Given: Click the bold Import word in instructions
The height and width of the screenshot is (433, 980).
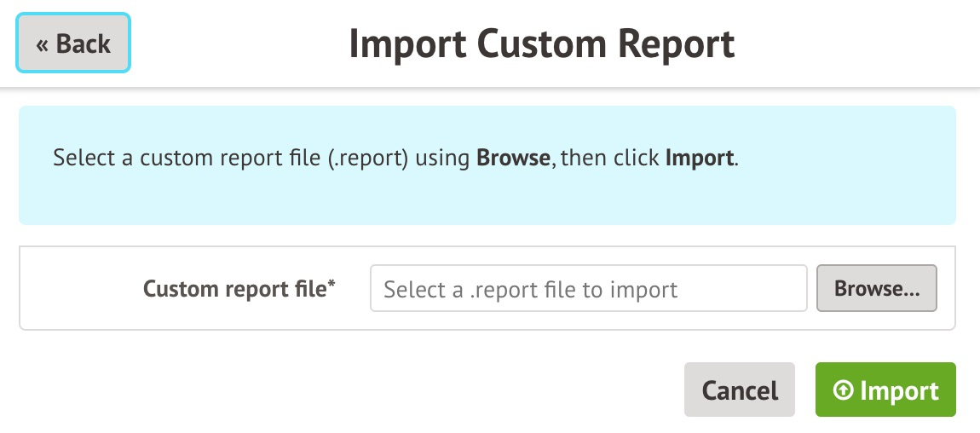Looking at the screenshot, I should [x=699, y=159].
